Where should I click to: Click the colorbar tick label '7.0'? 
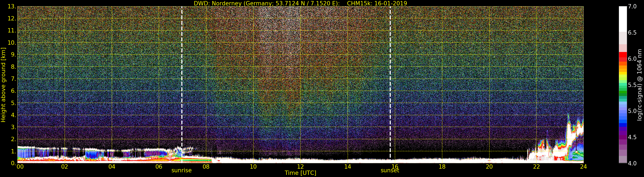click(x=632, y=6)
